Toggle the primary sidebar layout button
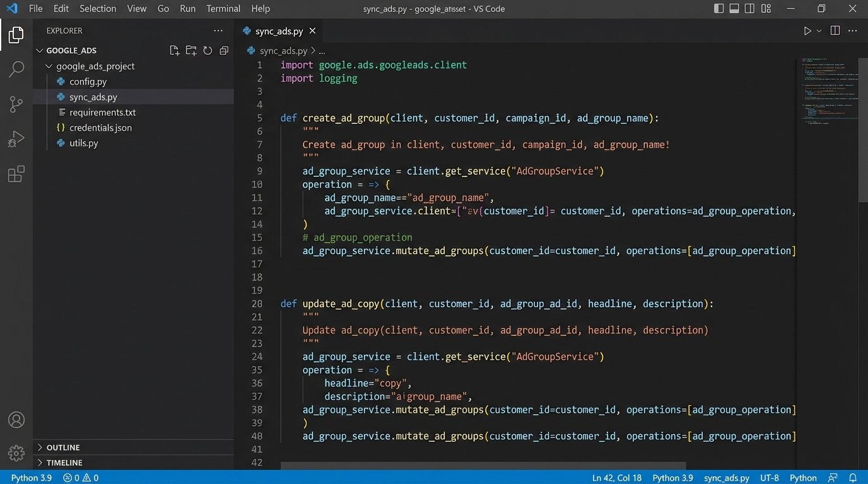The width and height of the screenshot is (868, 484). pos(719,9)
